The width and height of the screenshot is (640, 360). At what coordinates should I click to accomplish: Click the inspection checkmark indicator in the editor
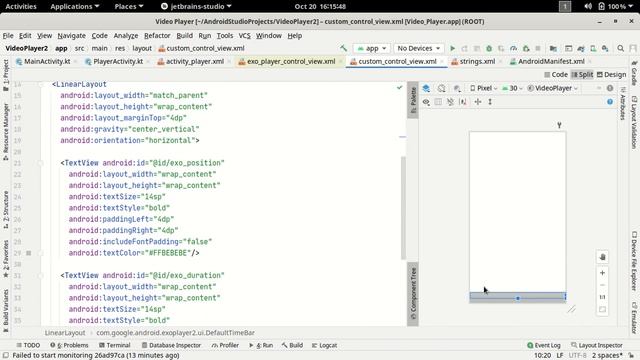click(400, 87)
